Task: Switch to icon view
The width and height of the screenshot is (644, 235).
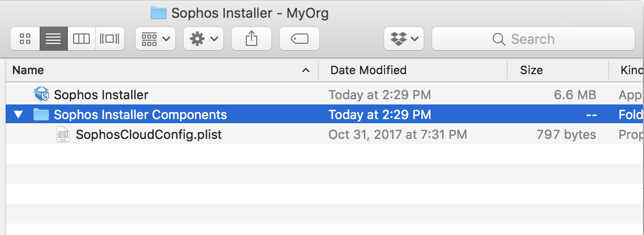Action: click(25, 39)
